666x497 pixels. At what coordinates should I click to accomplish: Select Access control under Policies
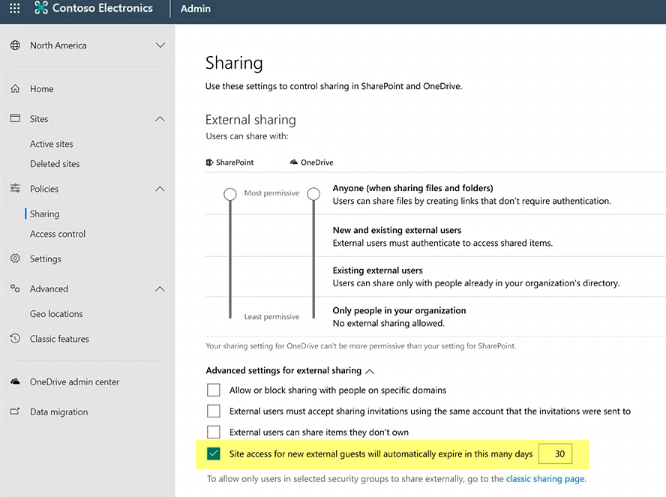click(57, 234)
